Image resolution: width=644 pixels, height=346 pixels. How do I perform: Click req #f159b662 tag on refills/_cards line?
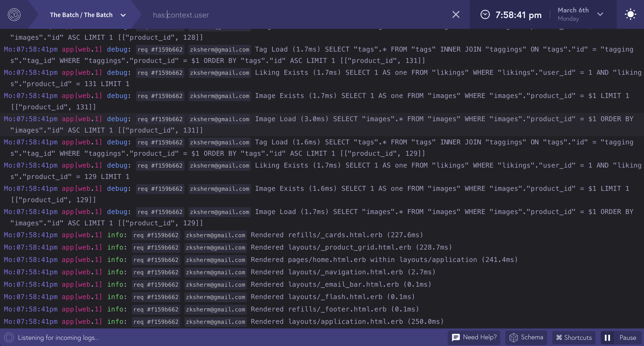point(156,235)
